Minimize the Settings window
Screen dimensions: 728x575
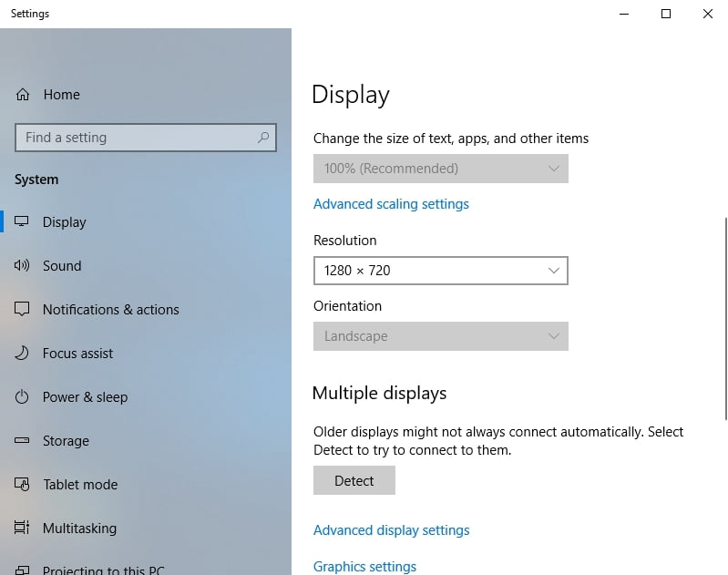[x=624, y=14]
